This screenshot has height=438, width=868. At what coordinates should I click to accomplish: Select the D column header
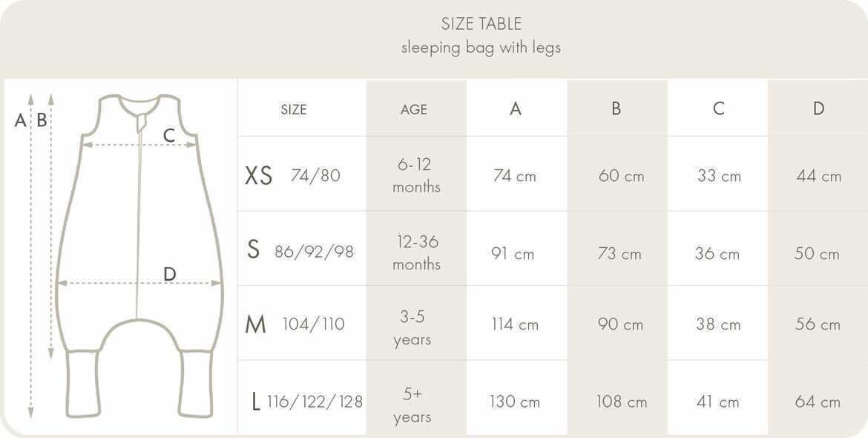coord(818,108)
